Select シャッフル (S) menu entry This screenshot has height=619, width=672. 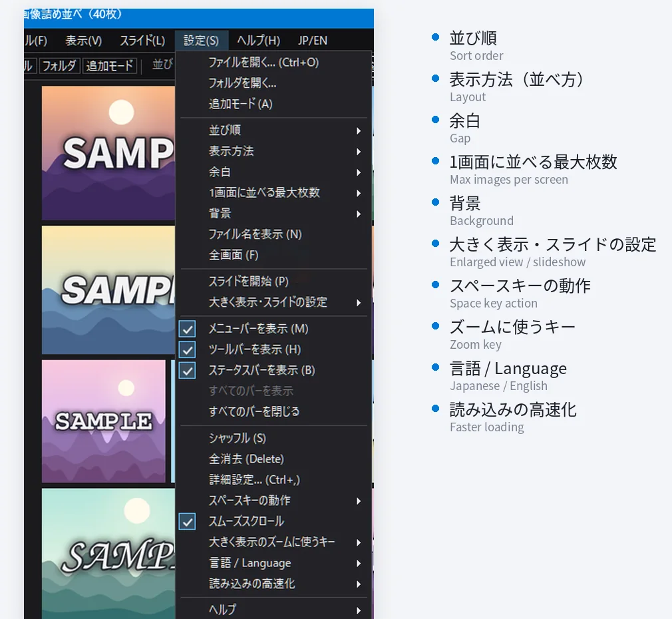pos(273,439)
